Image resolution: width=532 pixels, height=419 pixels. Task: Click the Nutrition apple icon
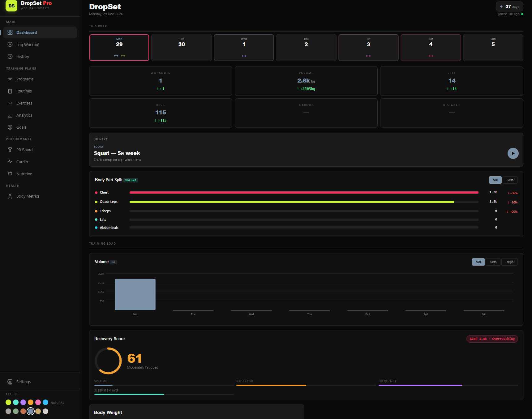[10, 174]
